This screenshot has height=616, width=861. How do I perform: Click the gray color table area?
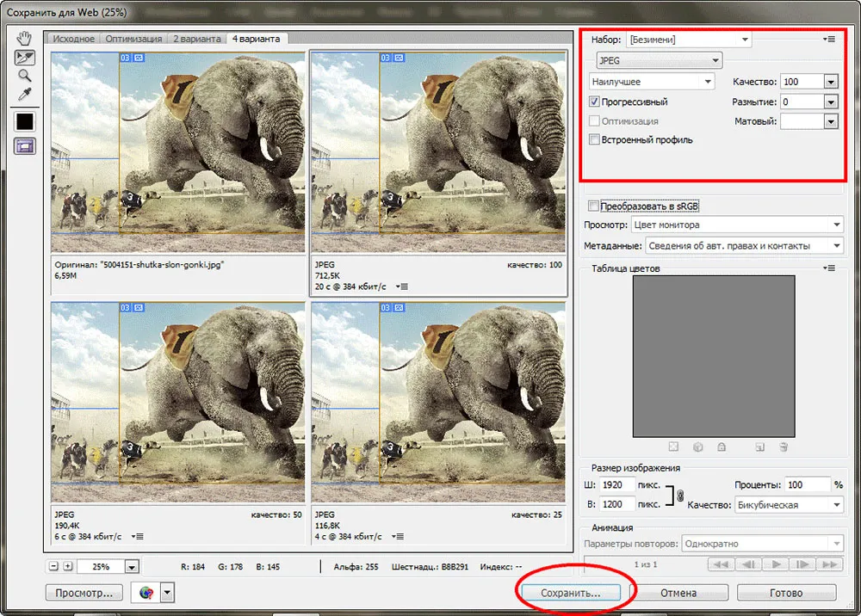[x=714, y=356]
